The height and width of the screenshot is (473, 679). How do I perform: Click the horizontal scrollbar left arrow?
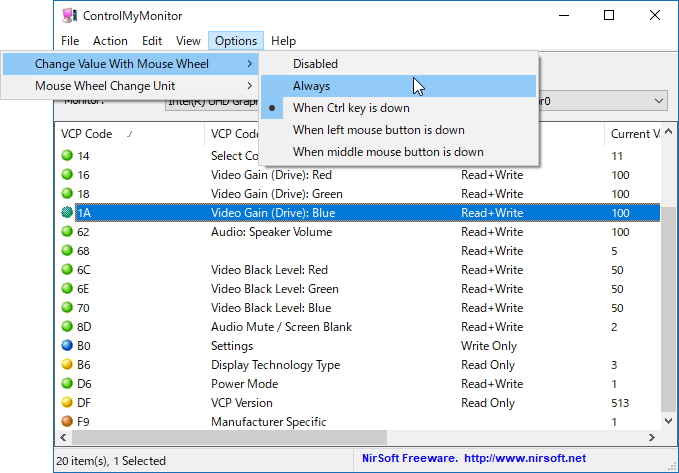[x=63, y=437]
